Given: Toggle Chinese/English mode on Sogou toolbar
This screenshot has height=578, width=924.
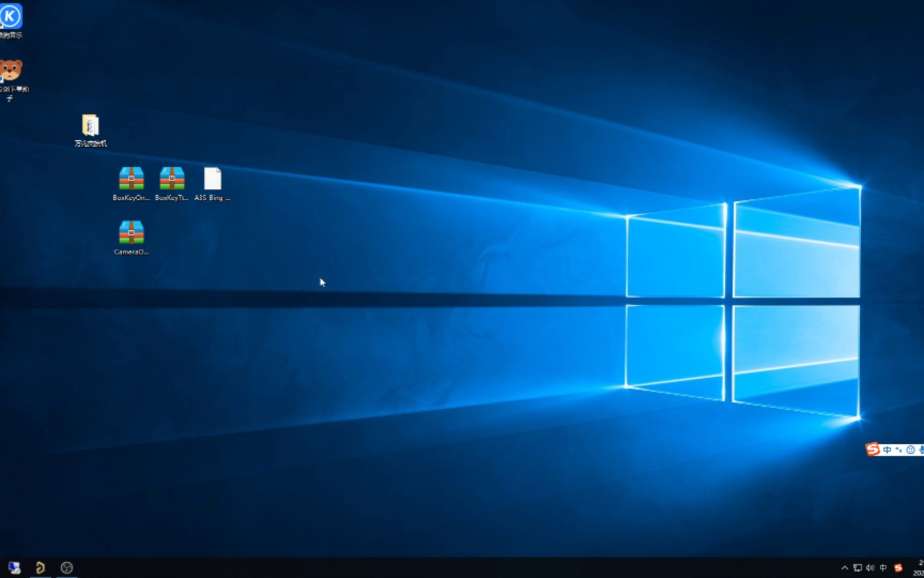Looking at the screenshot, I should [x=887, y=450].
